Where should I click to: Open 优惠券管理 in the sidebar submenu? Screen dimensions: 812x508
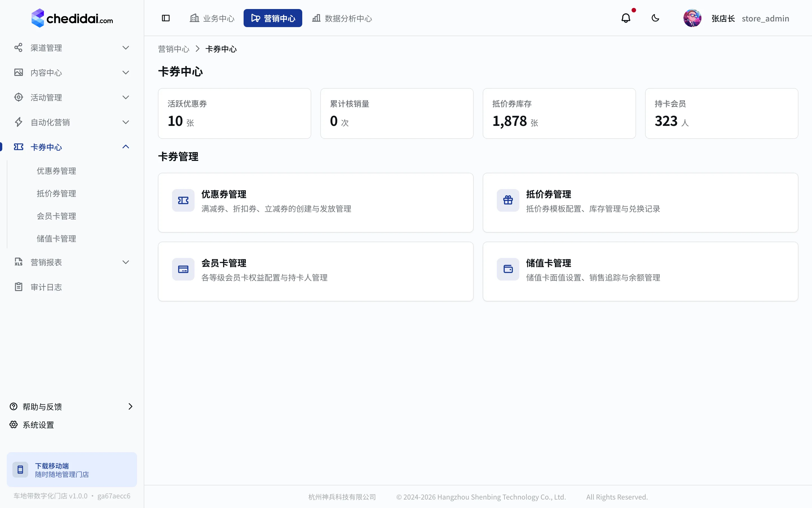[56, 171]
